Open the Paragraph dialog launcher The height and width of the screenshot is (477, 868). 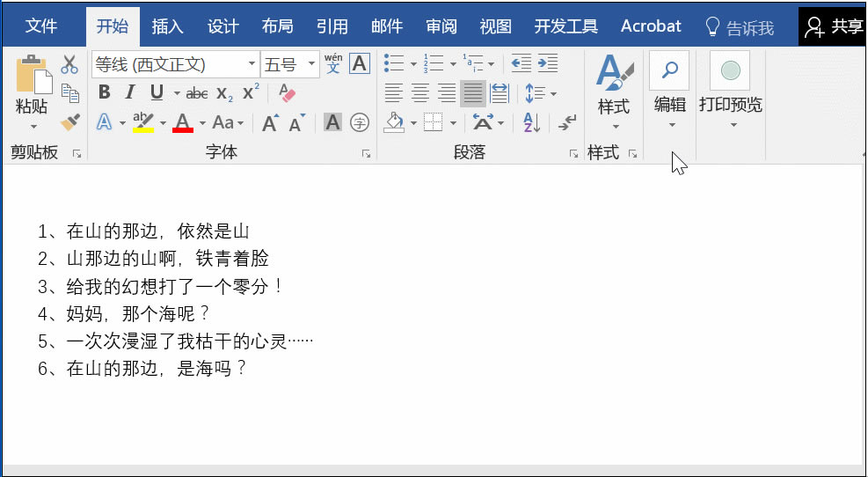573,154
